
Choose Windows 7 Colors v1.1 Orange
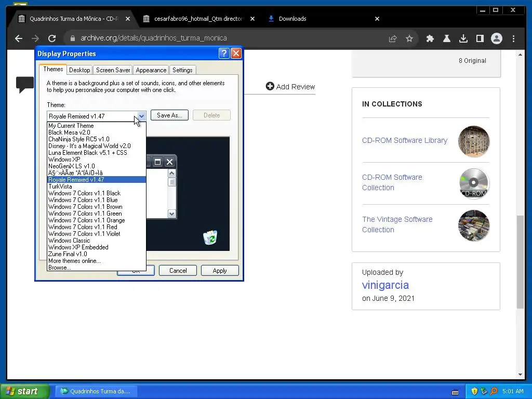96,220
